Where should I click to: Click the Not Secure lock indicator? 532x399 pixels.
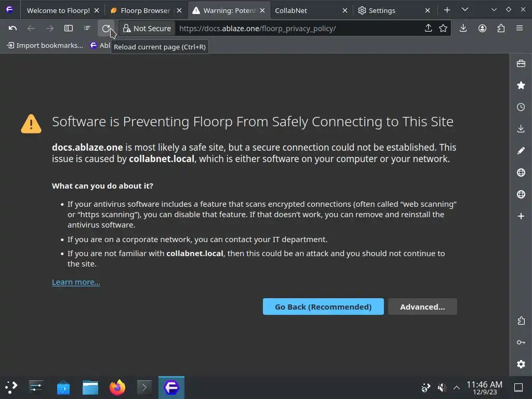(147, 29)
